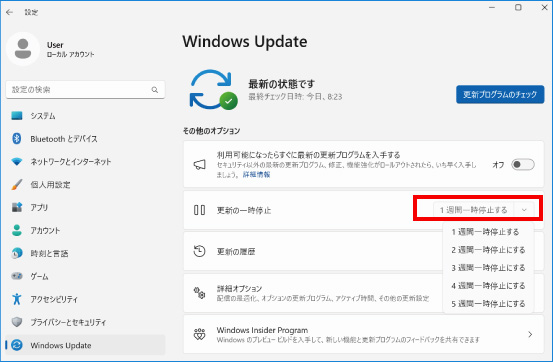Viewport: 553px width, 362px height.
Task: Click 更新プログラムのチェック button
Action: pos(500,95)
